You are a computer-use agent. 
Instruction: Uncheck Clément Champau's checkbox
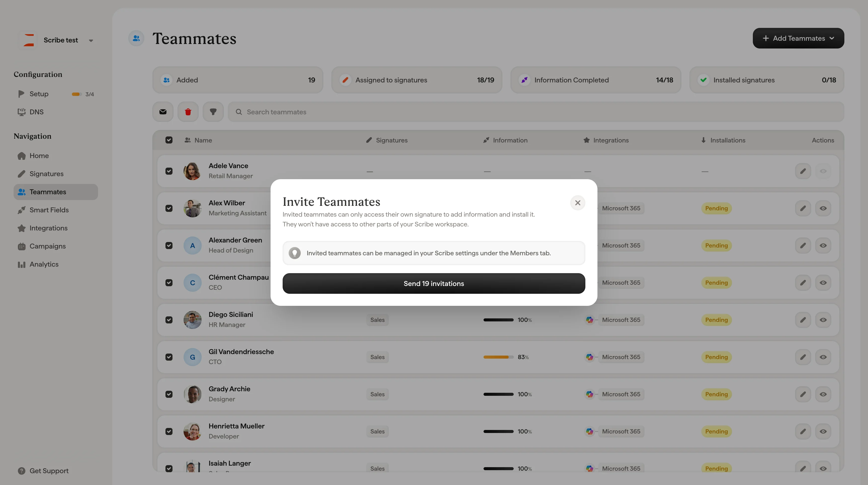[x=169, y=282]
